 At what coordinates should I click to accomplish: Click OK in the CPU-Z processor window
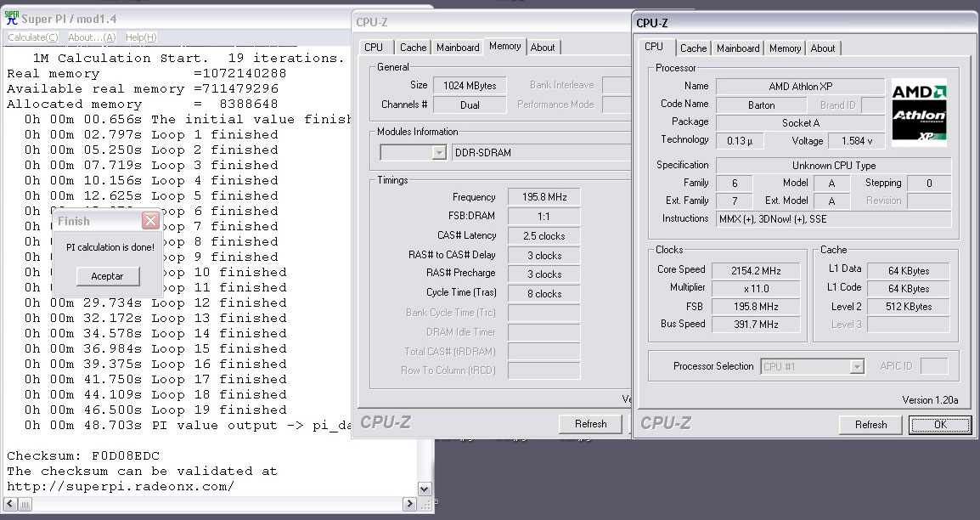tap(939, 425)
